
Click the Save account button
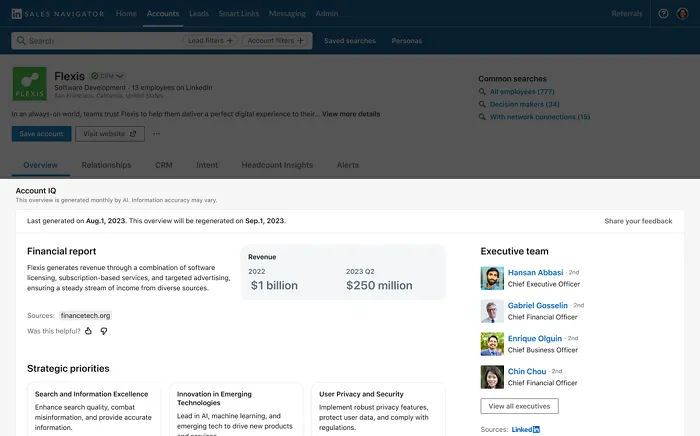tap(42, 134)
